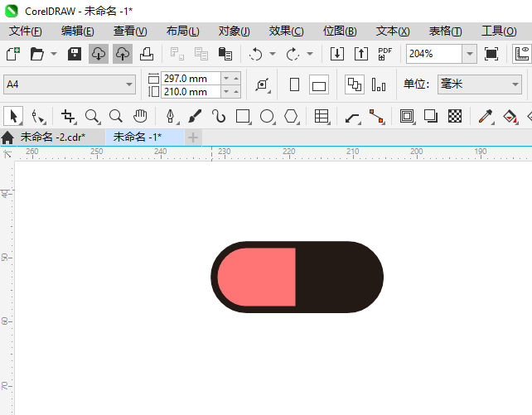Screen dimensions: 532x415
Task: Select the Interactive Fill bucket tool
Action: pos(510,116)
